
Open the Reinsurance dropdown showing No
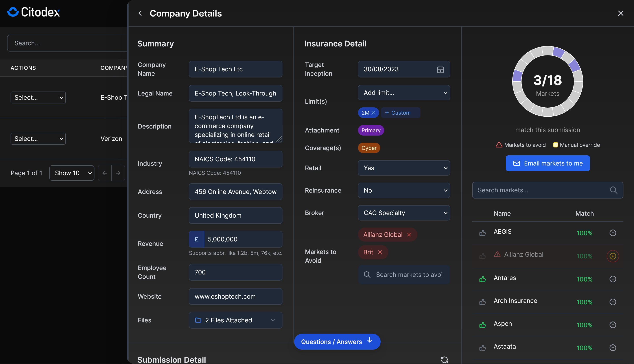404,191
